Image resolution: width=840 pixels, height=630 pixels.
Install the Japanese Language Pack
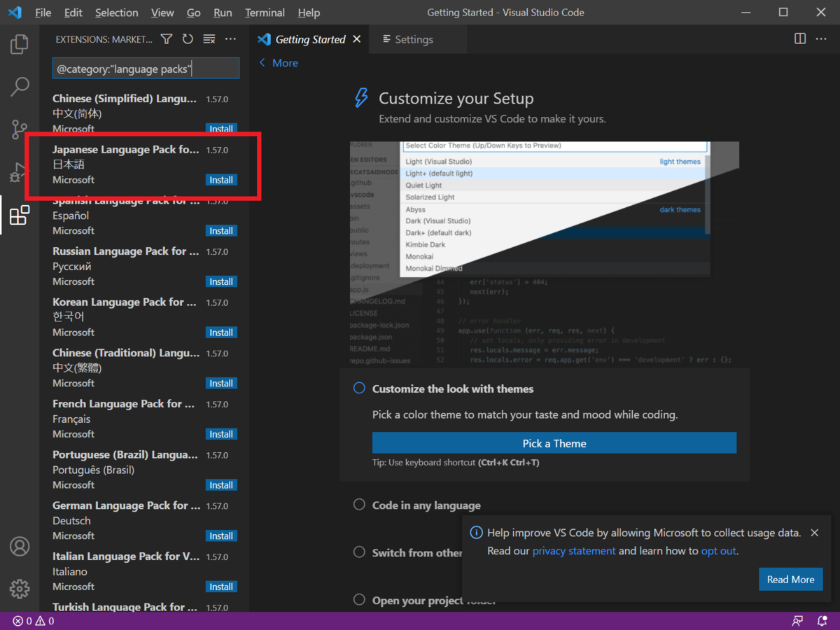point(221,180)
